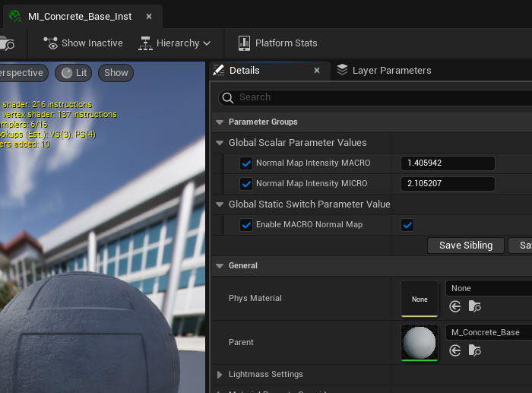Click the Show Inactive toolbar icon
The image size is (532, 393).
(51, 43)
